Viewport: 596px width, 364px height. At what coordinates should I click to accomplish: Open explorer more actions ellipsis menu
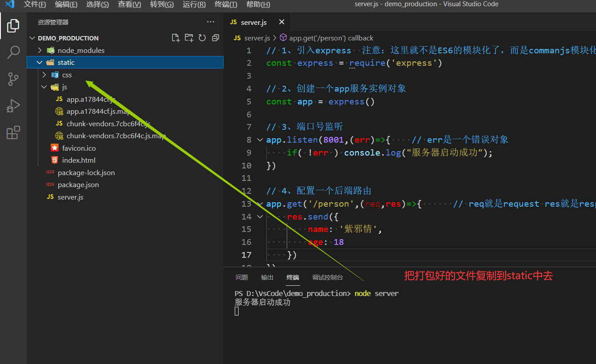(210, 22)
